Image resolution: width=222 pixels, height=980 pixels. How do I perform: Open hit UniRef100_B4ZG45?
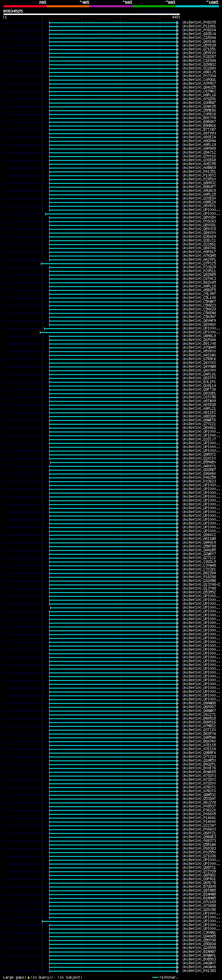199,282
